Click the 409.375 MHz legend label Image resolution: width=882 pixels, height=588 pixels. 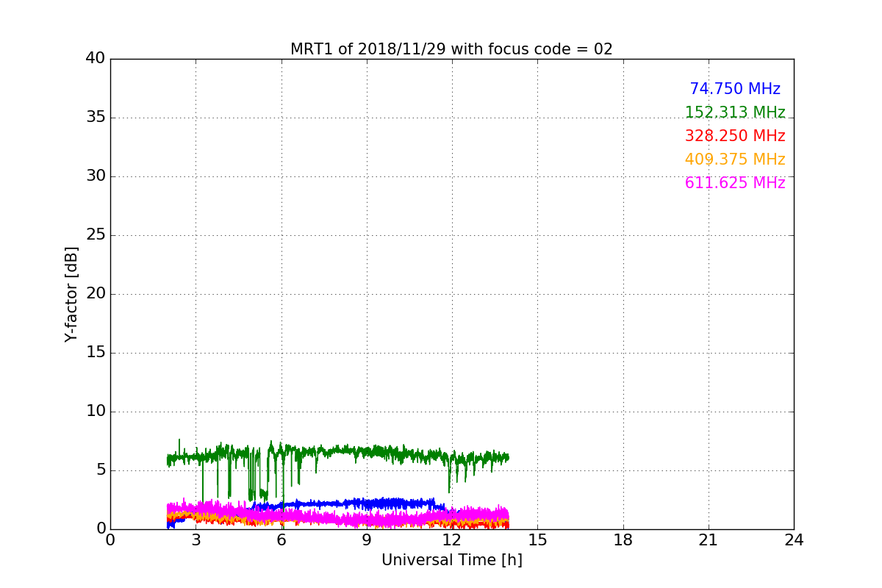pos(735,159)
